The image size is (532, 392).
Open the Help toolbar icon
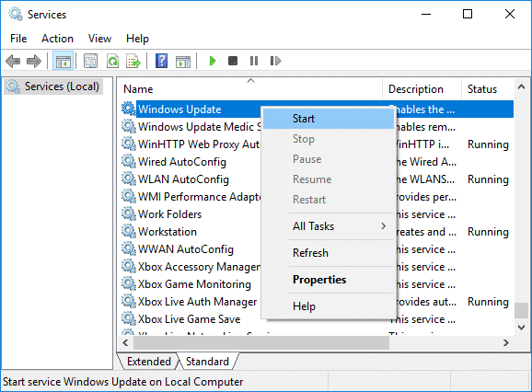coord(161,61)
